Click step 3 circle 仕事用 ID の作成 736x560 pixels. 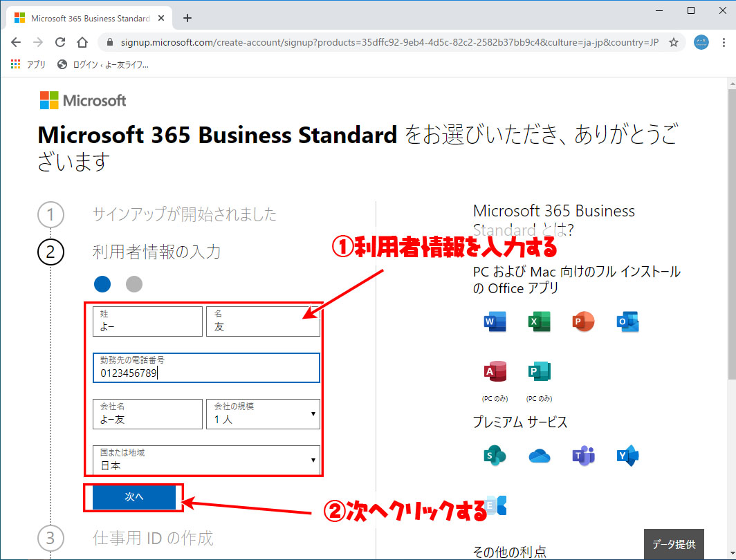[50, 538]
